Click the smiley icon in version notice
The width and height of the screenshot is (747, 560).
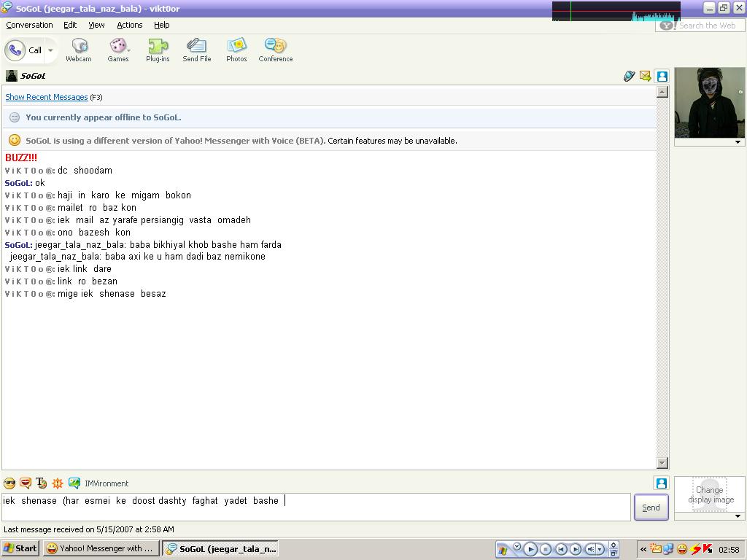15,140
